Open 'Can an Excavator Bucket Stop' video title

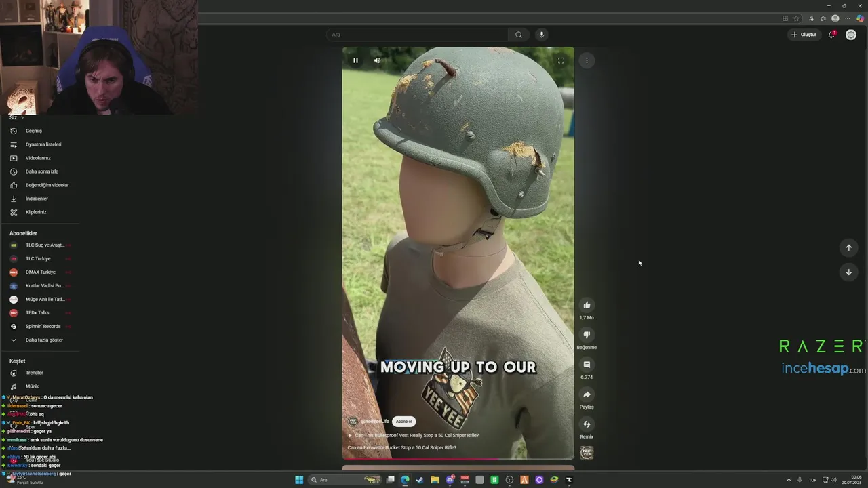(401, 447)
